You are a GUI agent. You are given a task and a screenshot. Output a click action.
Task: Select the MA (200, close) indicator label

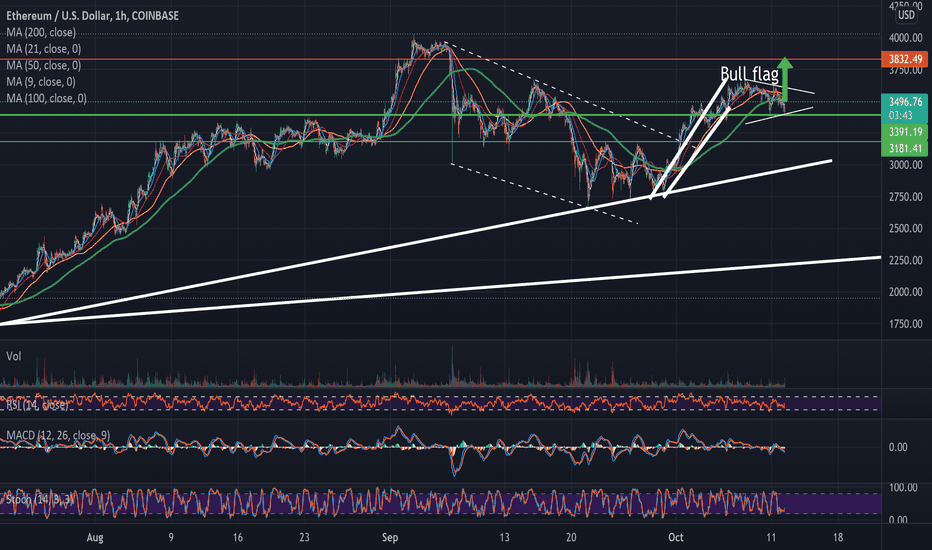click(x=41, y=32)
